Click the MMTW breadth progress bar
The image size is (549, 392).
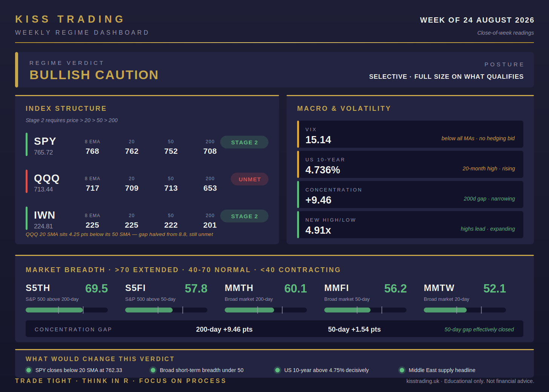pos(465,310)
